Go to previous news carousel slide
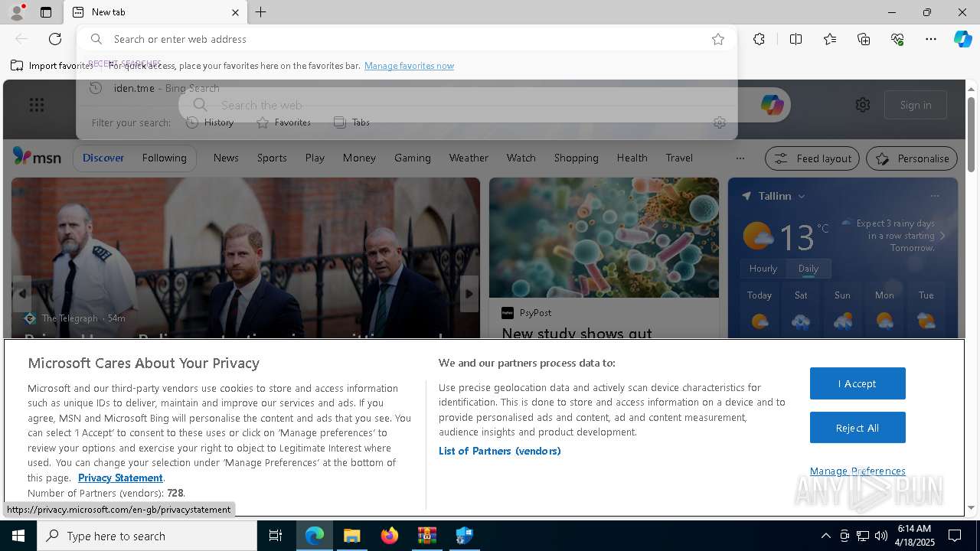 [22, 294]
